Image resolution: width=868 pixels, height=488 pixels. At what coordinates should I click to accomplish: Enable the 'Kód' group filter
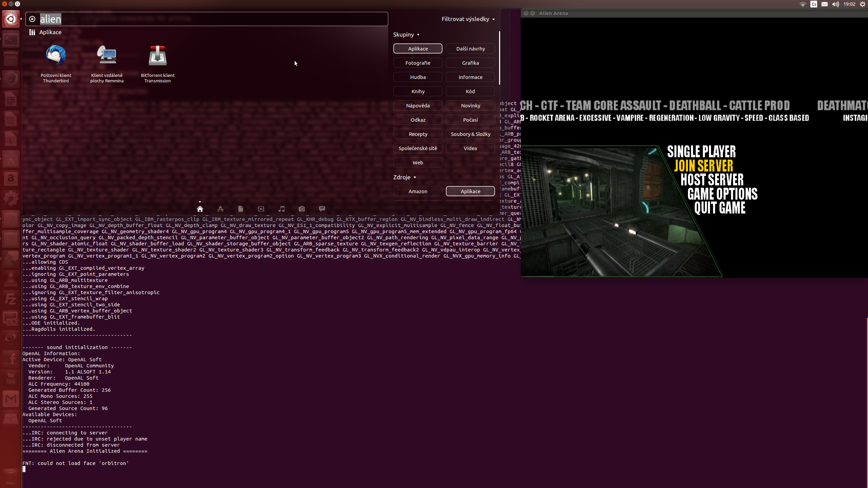[470, 91]
